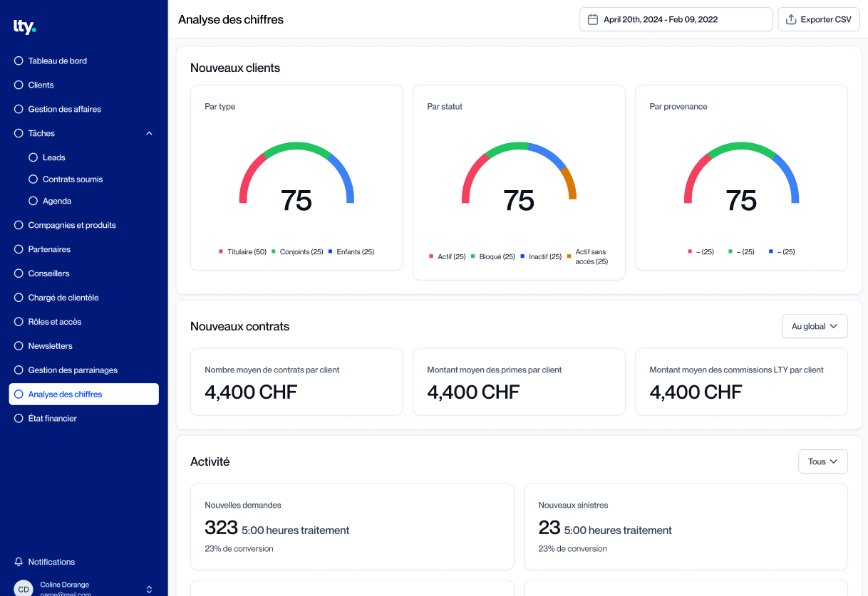
Task: Click the Exporter CSV button
Action: tap(819, 19)
